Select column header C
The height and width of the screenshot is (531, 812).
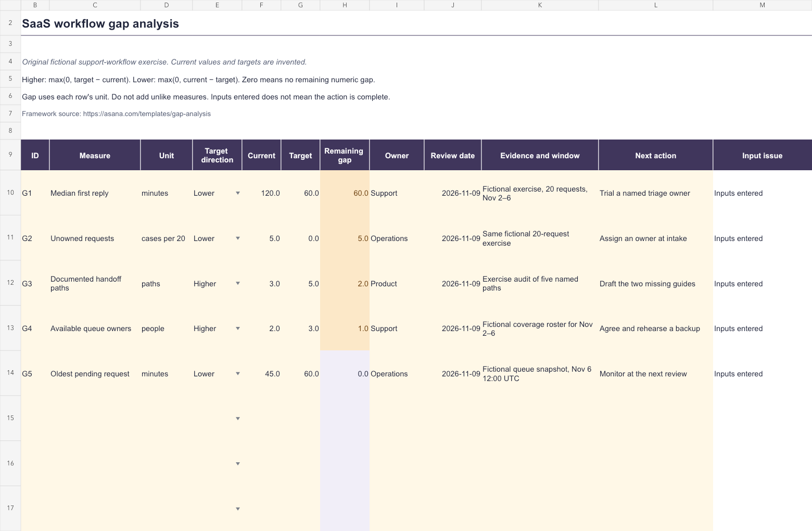(95, 5)
